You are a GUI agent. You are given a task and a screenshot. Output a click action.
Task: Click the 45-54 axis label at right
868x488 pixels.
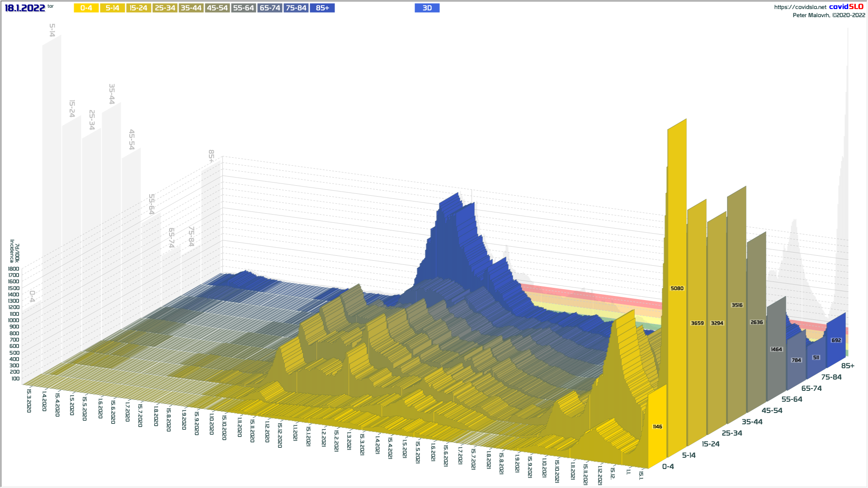pyautogui.click(x=772, y=411)
